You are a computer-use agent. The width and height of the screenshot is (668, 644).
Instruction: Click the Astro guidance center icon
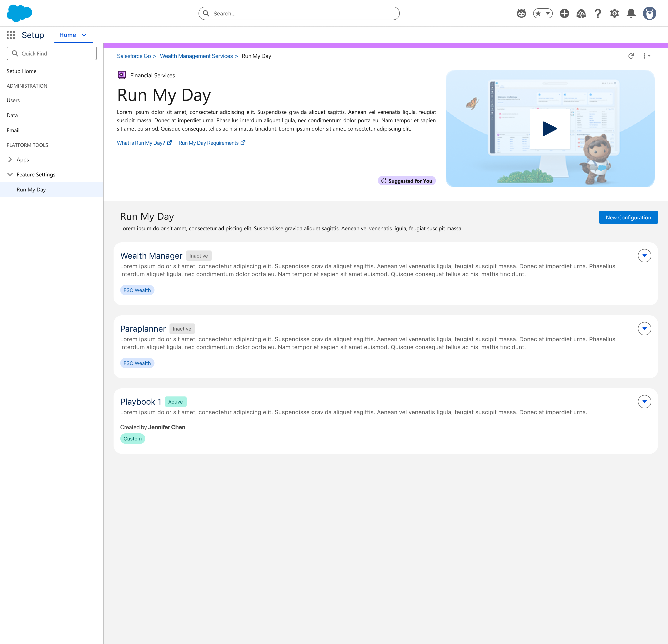coord(521,13)
